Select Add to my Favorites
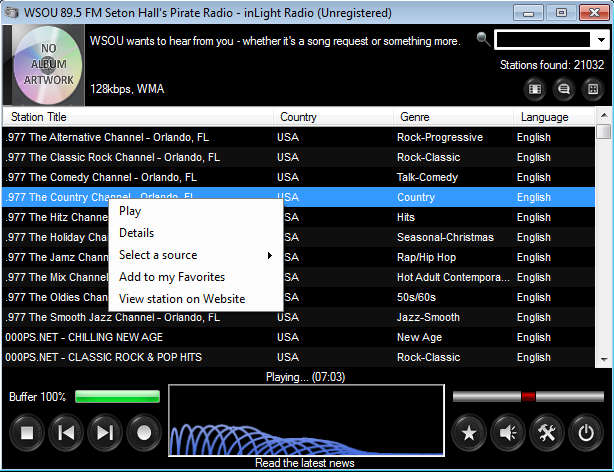Screen dimensions: 614x472 coord(172,277)
